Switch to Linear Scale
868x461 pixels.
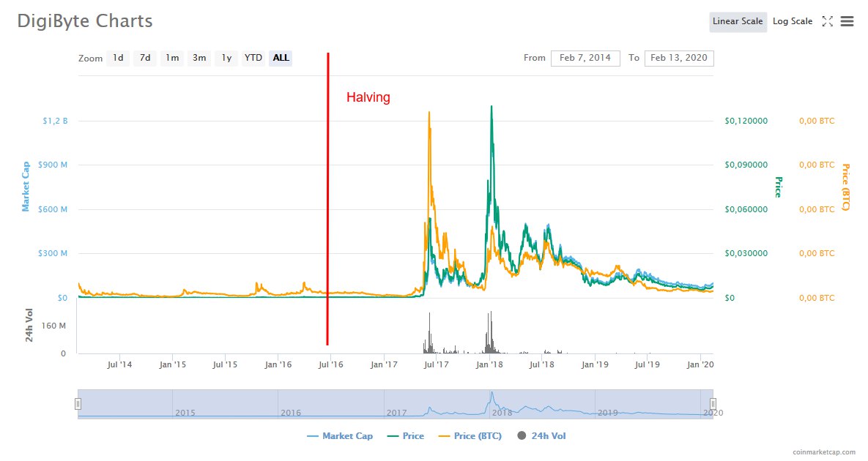(738, 21)
